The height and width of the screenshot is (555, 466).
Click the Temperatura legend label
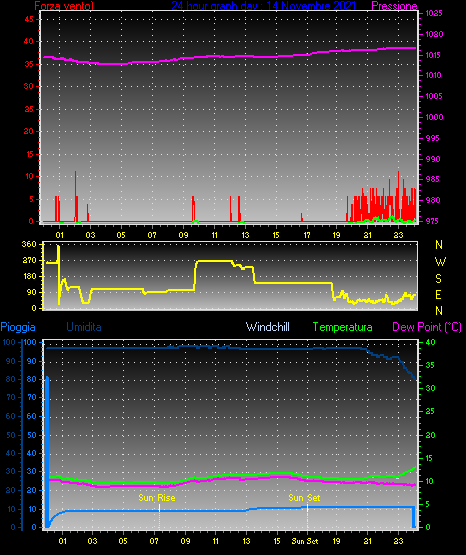click(343, 327)
